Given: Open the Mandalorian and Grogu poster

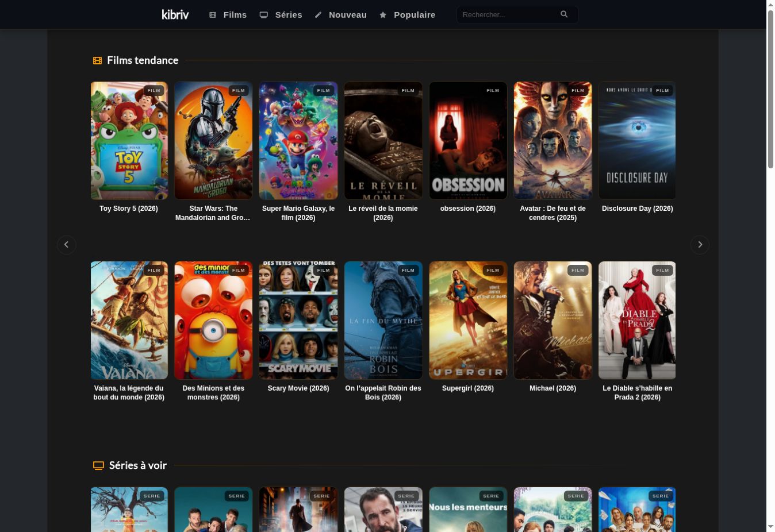Looking at the screenshot, I should [213, 141].
